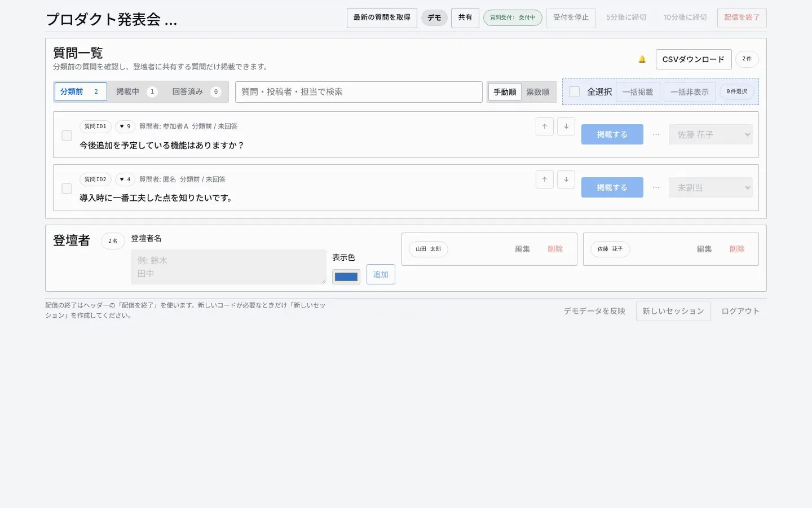Download questions with CSVダウンロード
The width and height of the screenshot is (812, 508).
[x=694, y=59]
